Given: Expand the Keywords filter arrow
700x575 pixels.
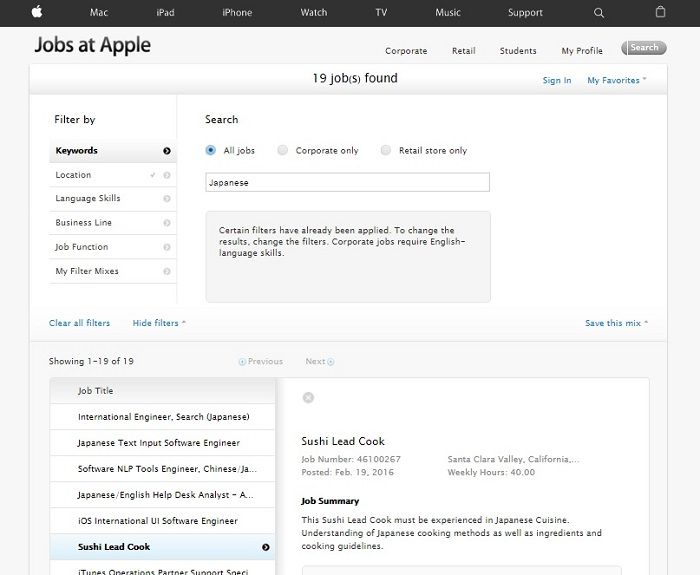Looking at the screenshot, I should (167, 151).
